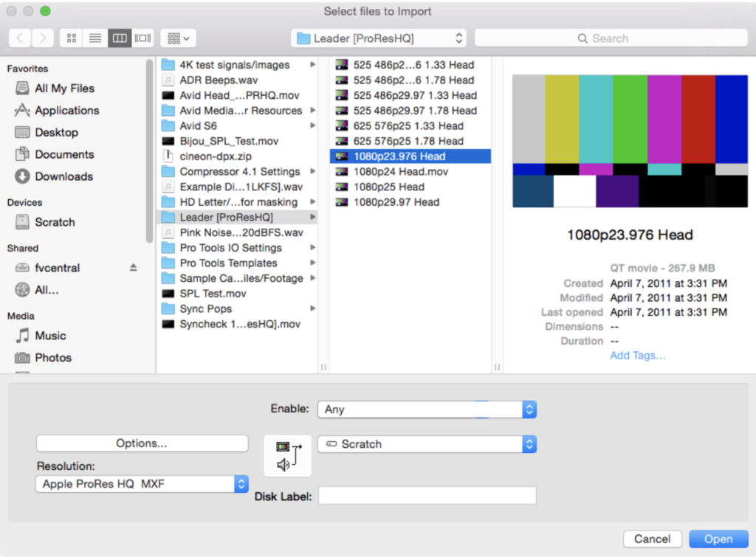Click Open to import selected file
The width and height of the screenshot is (756, 557).
[718, 539]
